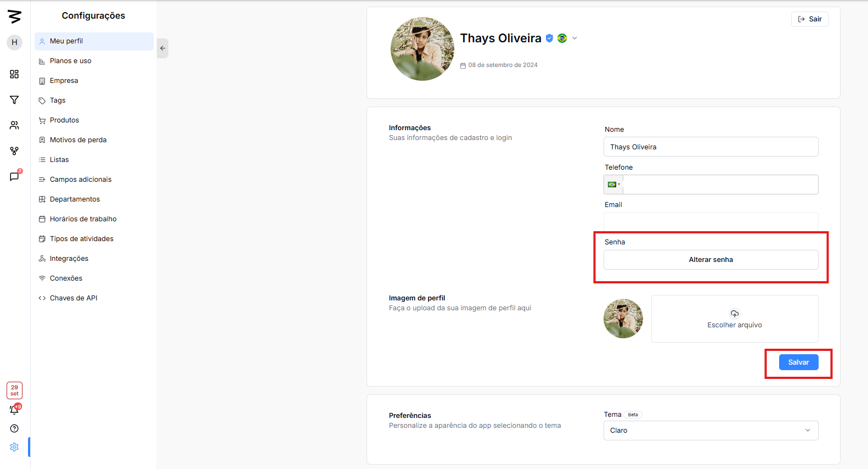Viewport: 868px width, 469px height.
Task: Open the funnel icon in left sidebar
Action: tap(14, 100)
